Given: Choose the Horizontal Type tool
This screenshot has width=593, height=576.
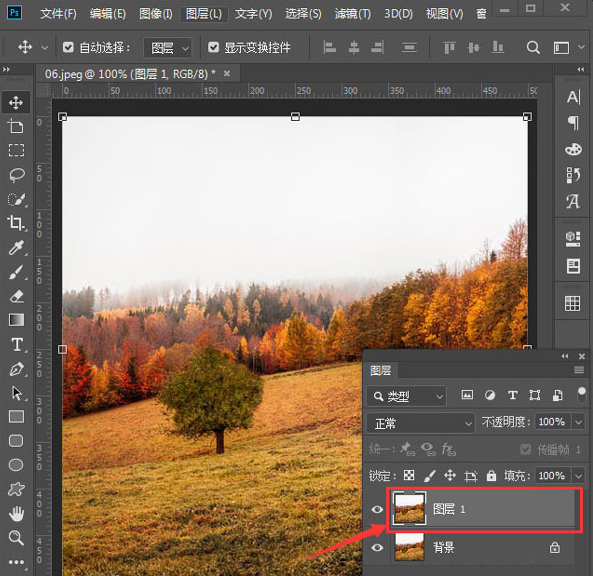Looking at the screenshot, I should click(x=17, y=345).
